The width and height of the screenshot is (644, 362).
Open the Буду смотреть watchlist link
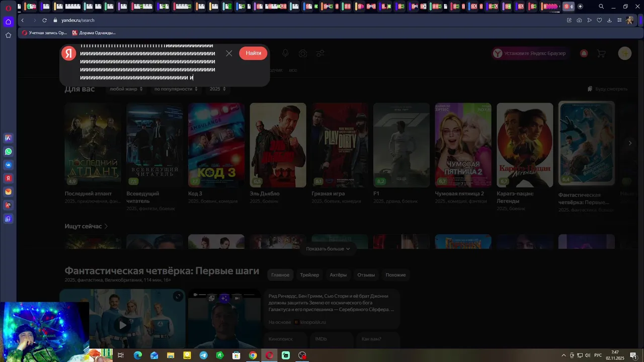click(x=608, y=89)
